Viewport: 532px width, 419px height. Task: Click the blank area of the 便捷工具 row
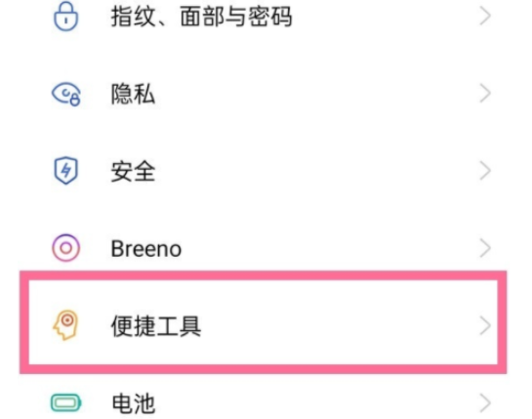340,325
